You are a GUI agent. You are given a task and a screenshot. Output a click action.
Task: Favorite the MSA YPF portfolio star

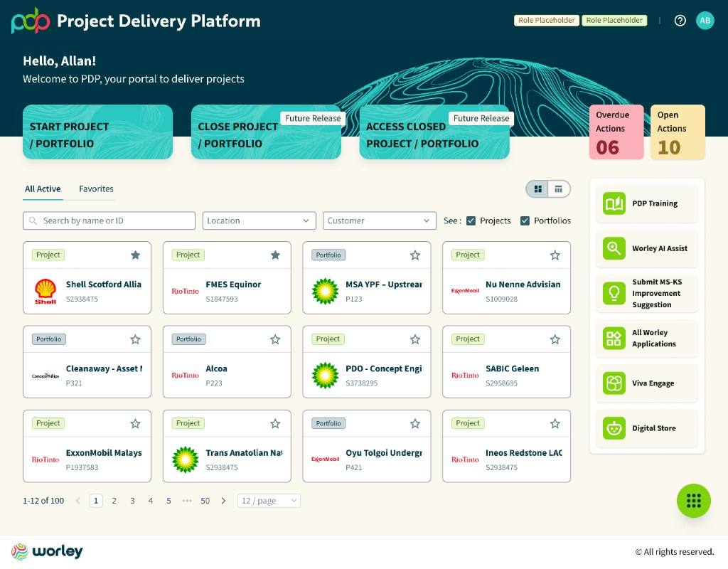tap(415, 255)
